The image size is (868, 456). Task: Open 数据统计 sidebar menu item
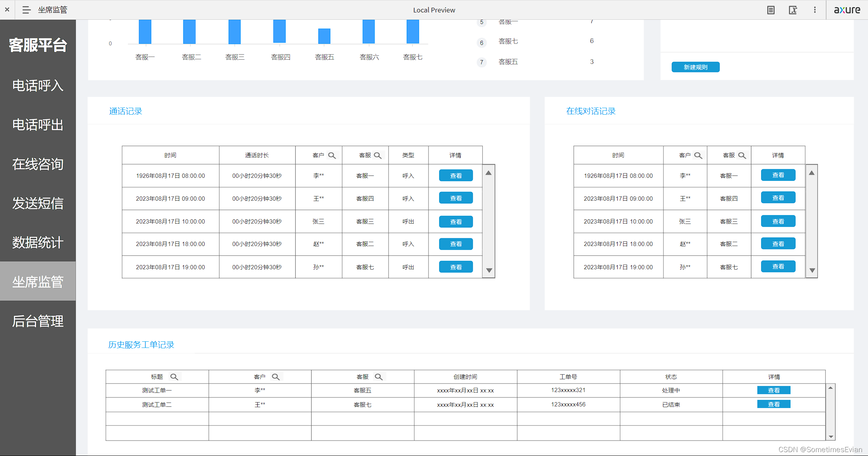click(38, 243)
